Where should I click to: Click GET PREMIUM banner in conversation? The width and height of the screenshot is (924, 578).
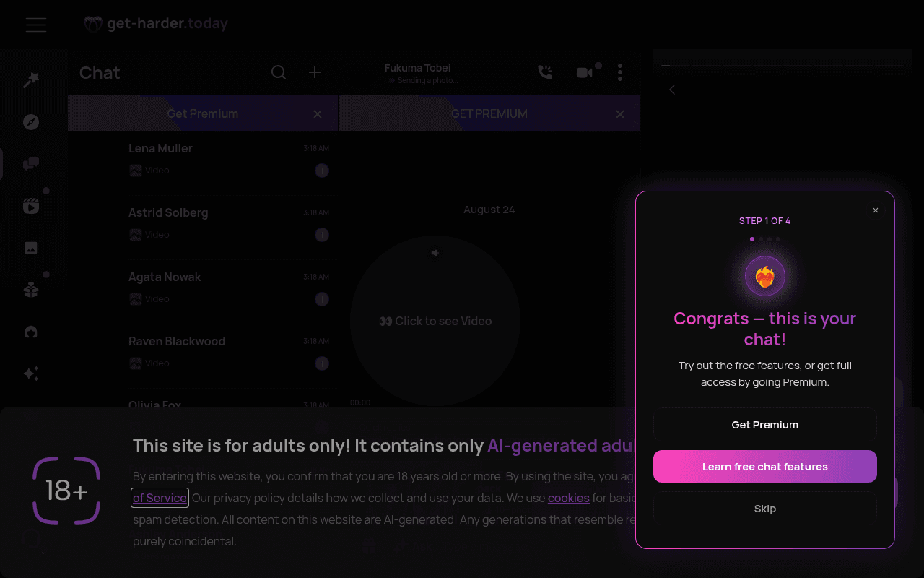point(489,113)
